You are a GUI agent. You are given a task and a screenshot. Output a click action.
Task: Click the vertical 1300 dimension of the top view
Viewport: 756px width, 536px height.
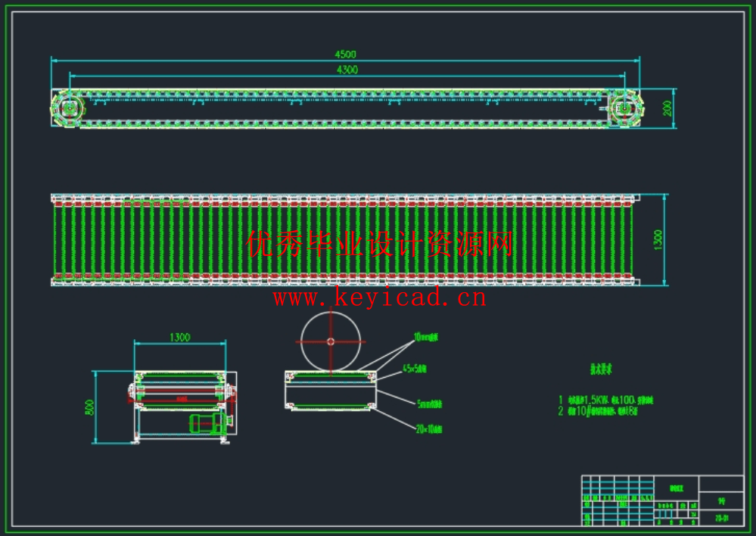[x=658, y=240]
